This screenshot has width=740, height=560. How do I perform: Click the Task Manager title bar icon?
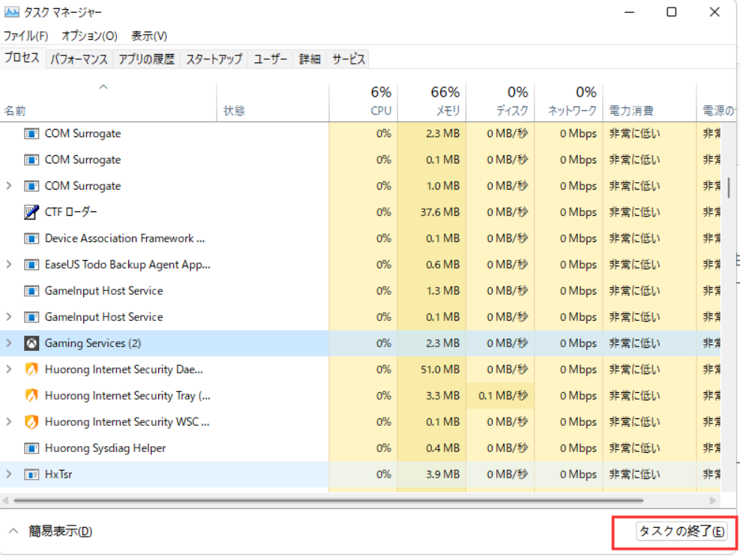click(x=12, y=13)
